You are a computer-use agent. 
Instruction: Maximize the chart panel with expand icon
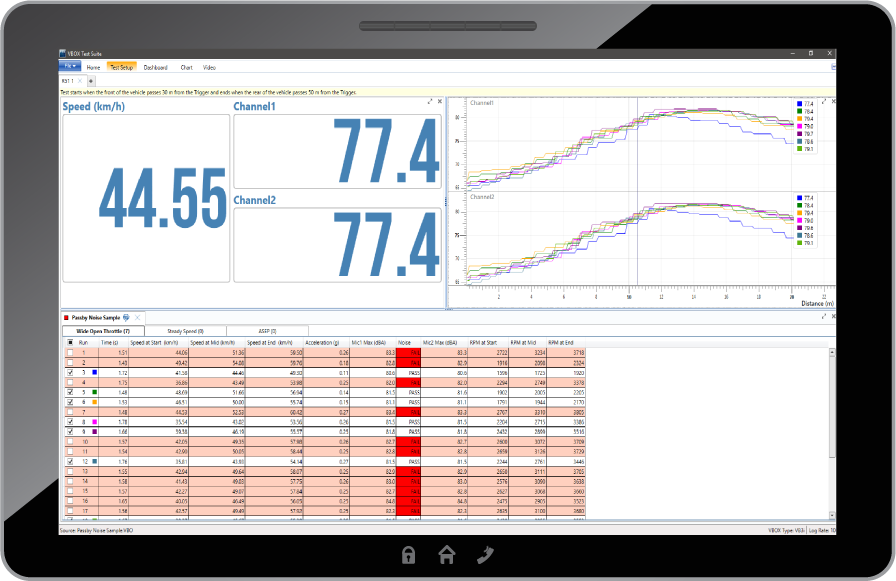(822, 101)
